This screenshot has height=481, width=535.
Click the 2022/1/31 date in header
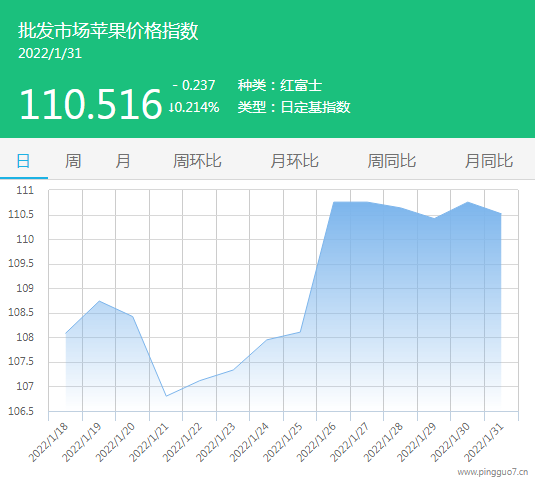coord(50,54)
